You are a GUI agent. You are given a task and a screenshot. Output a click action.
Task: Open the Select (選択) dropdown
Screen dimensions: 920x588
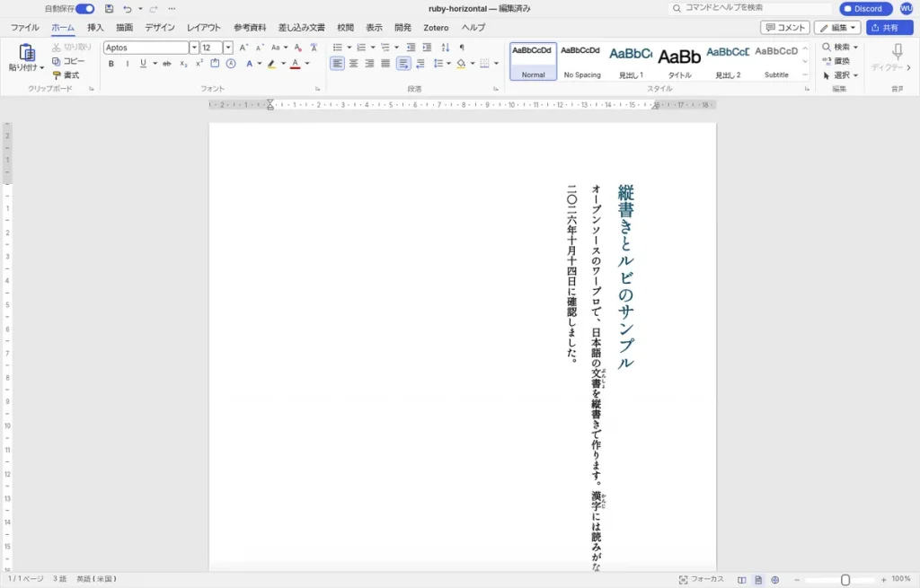855,75
